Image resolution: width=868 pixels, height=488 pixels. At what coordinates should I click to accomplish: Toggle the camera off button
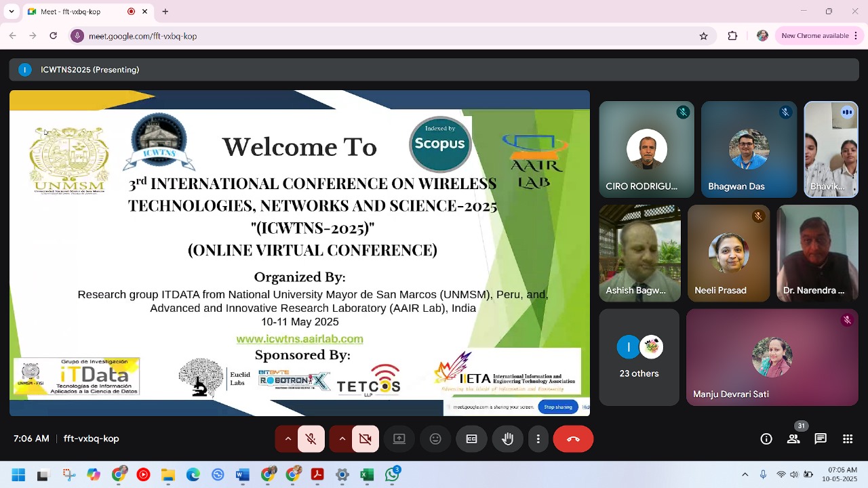click(x=366, y=439)
